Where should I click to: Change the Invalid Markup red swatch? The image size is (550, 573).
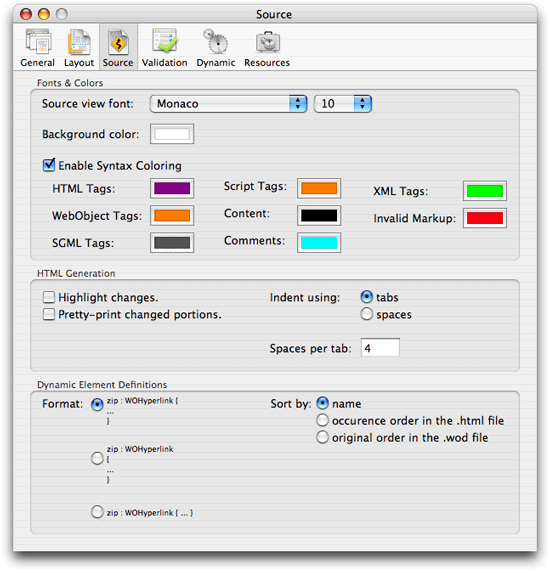485,218
